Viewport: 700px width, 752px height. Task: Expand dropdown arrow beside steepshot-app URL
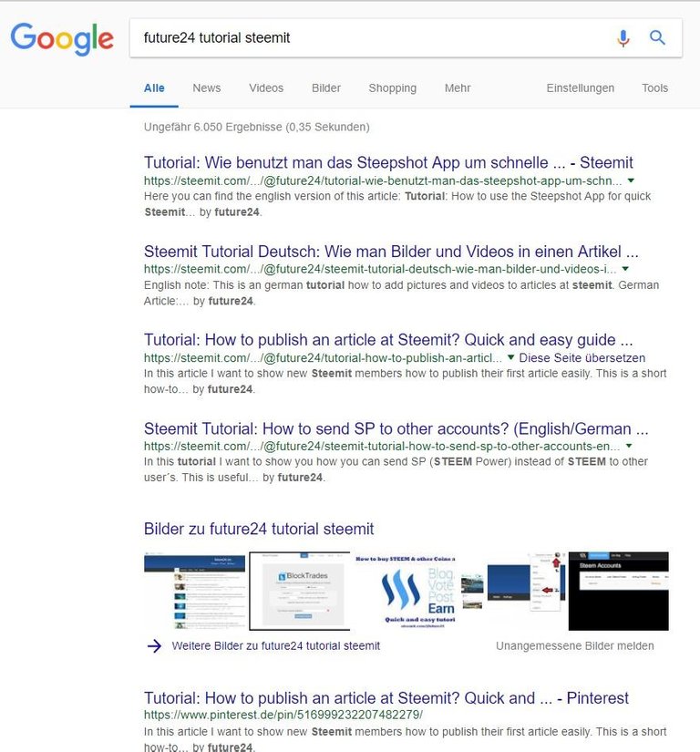[x=631, y=180]
